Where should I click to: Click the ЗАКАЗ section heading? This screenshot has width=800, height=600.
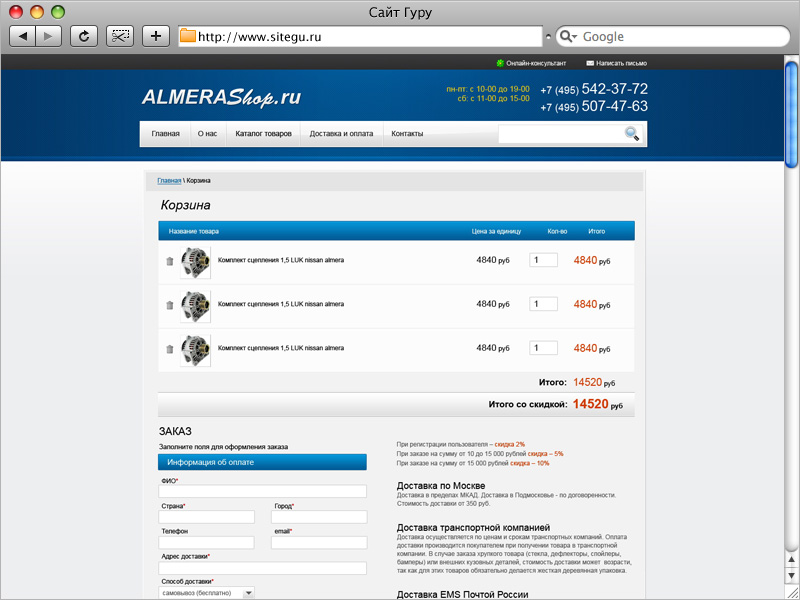click(x=175, y=431)
